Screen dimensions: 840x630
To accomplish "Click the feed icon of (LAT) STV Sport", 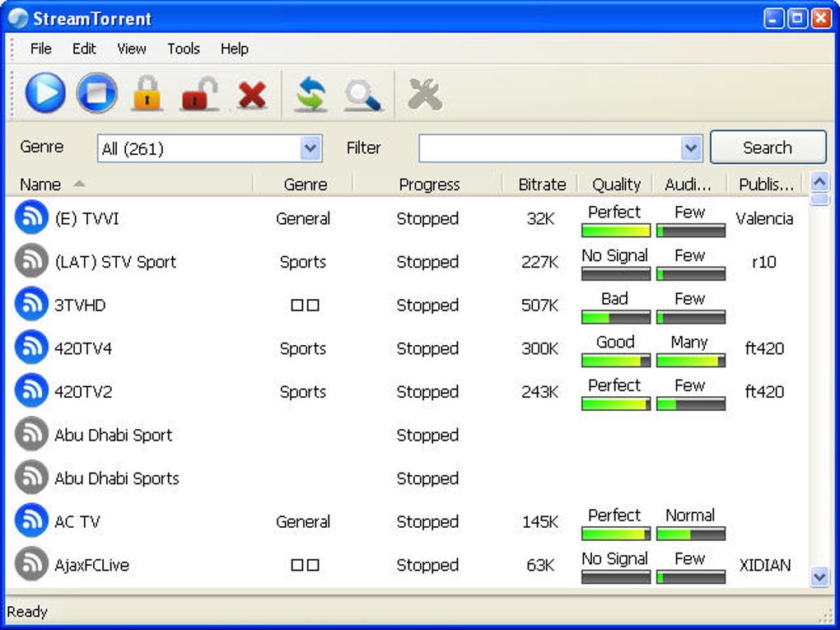I will tap(31, 260).
